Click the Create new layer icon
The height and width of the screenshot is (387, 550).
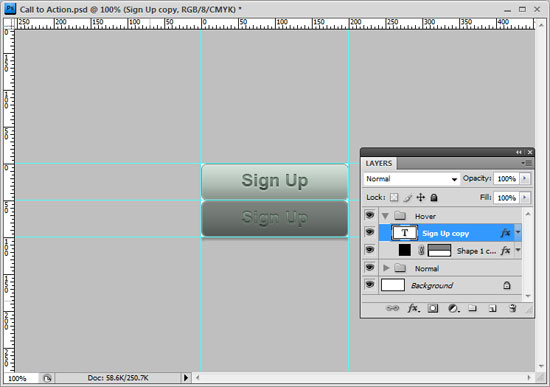(x=492, y=308)
